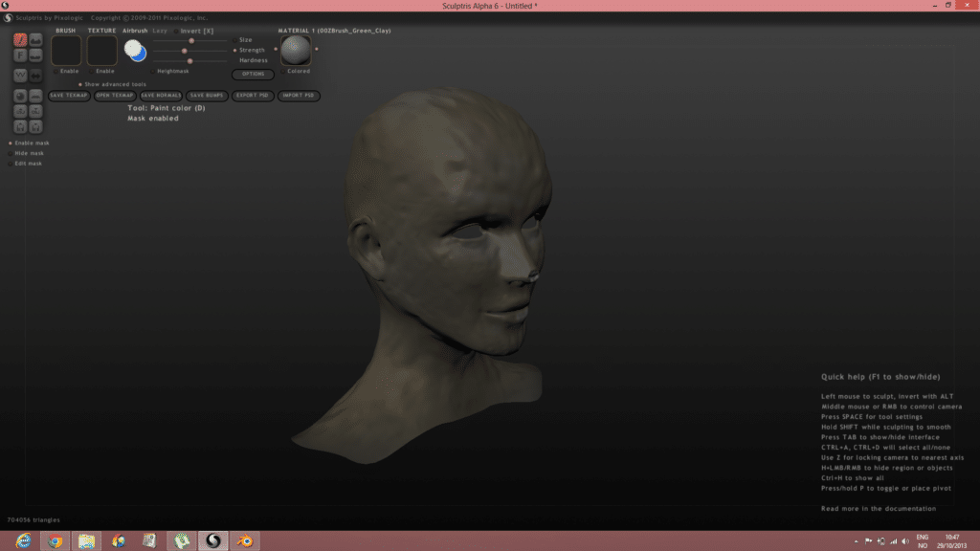980x551 pixels.
Task: Click the sphere icon below the wireframe button
Action: pyautogui.click(x=20, y=96)
